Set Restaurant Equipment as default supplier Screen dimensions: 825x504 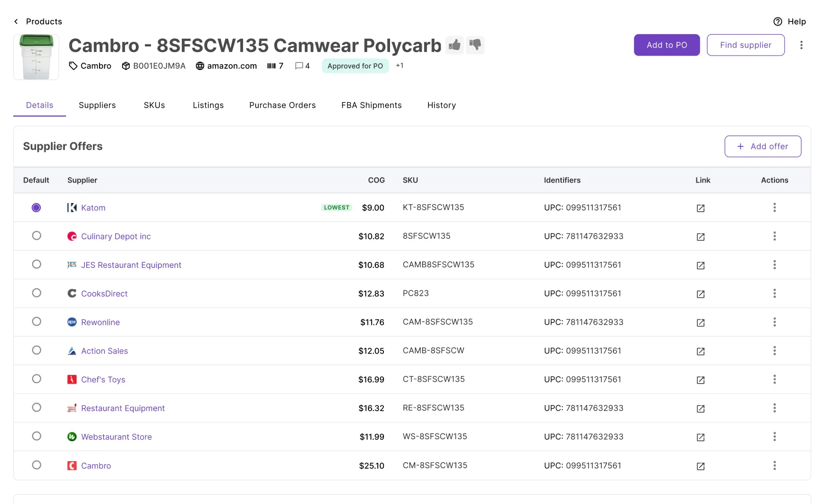tap(36, 407)
